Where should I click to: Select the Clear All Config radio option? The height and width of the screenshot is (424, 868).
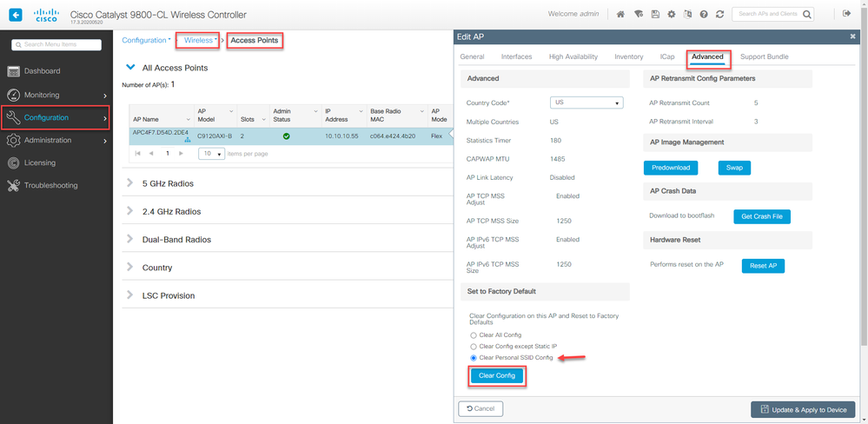pos(473,335)
